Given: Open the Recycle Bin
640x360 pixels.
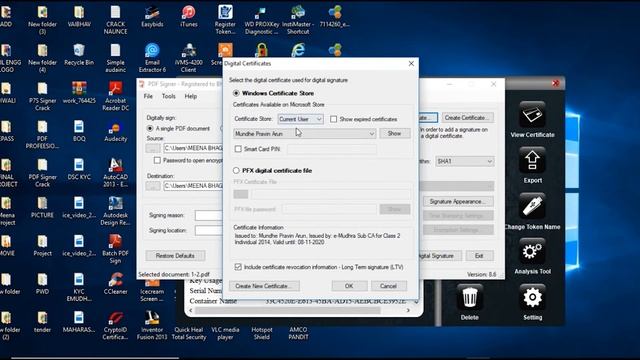Looking at the screenshot, I should (79, 55).
